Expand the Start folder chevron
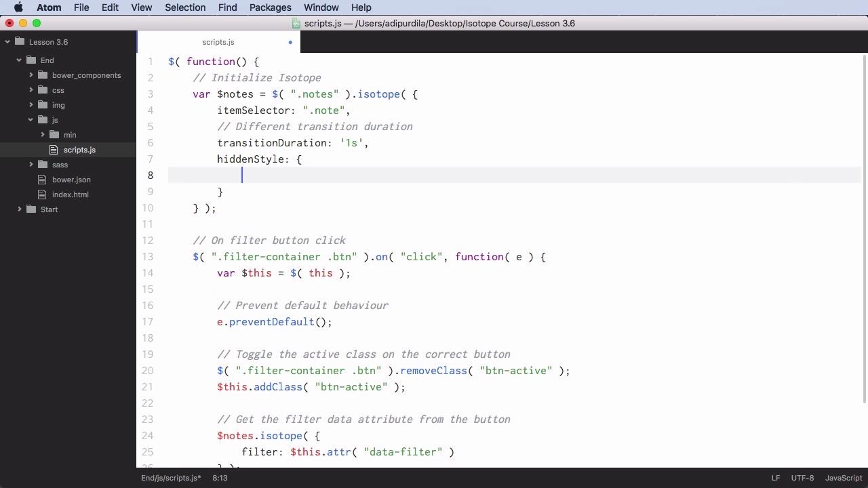868x488 pixels. 20,209
